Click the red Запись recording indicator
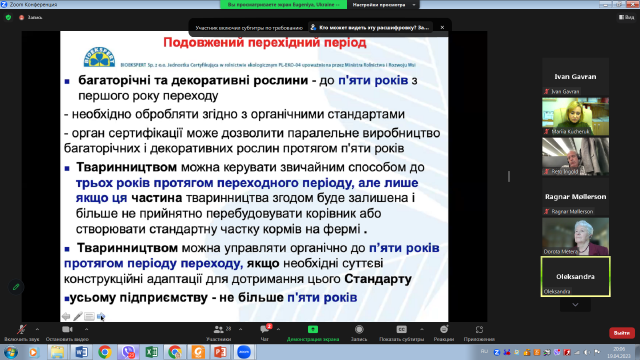 [31, 18]
